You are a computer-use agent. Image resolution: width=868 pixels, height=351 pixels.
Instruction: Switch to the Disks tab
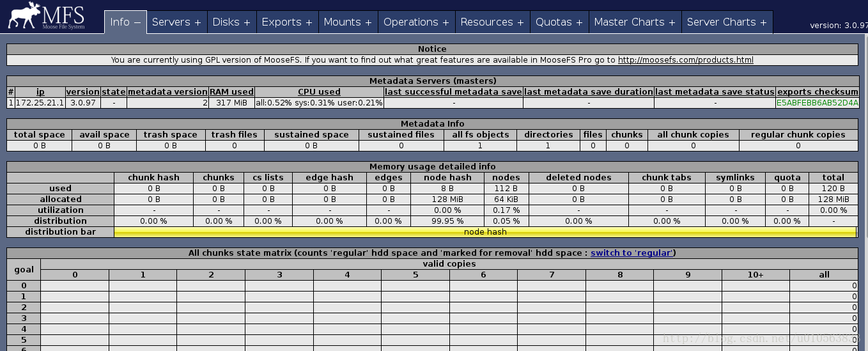click(231, 22)
